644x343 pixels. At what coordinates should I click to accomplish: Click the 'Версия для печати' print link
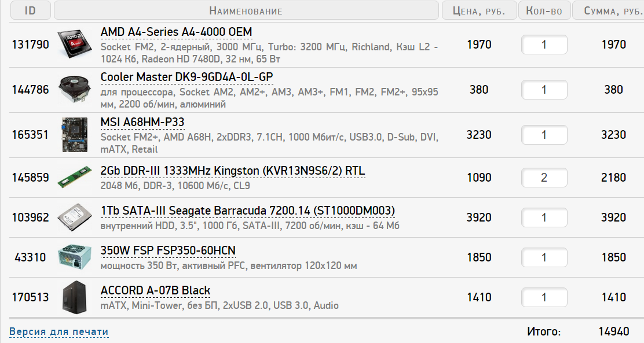(x=58, y=331)
